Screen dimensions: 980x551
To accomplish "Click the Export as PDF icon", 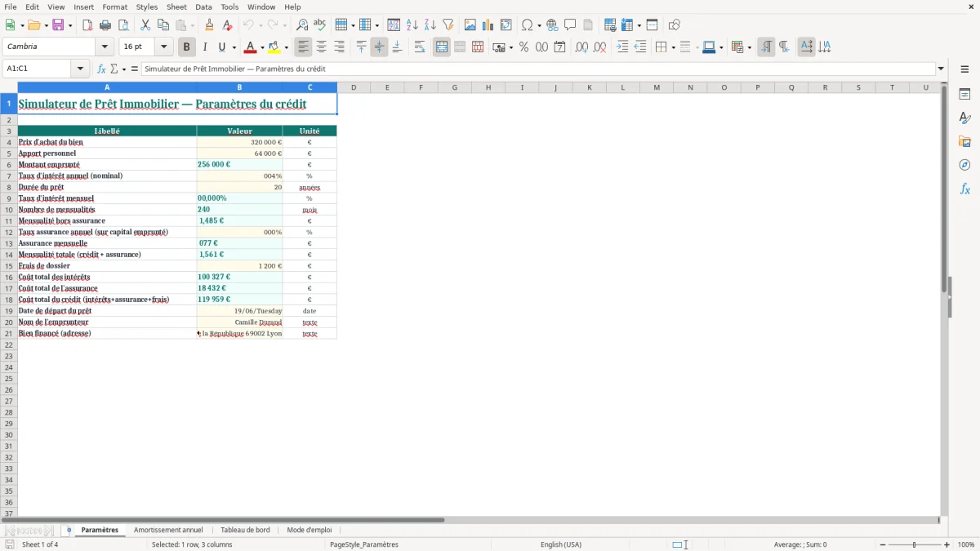I will 87,25.
